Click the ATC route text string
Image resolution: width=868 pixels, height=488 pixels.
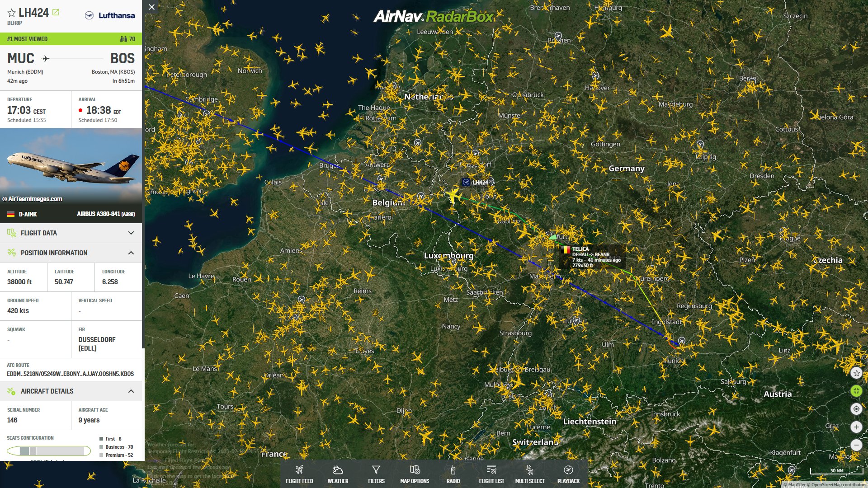click(71, 374)
